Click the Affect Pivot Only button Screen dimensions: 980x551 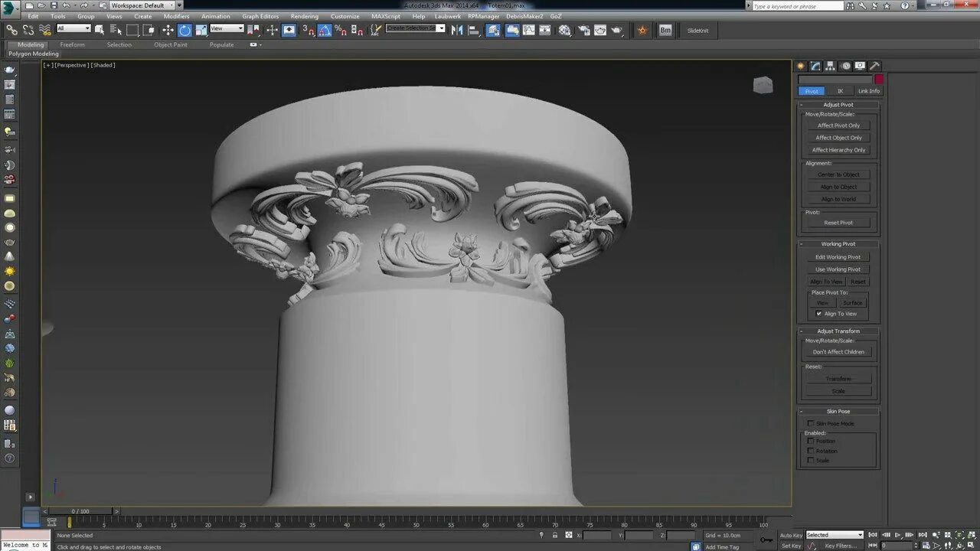pyautogui.click(x=838, y=126)
